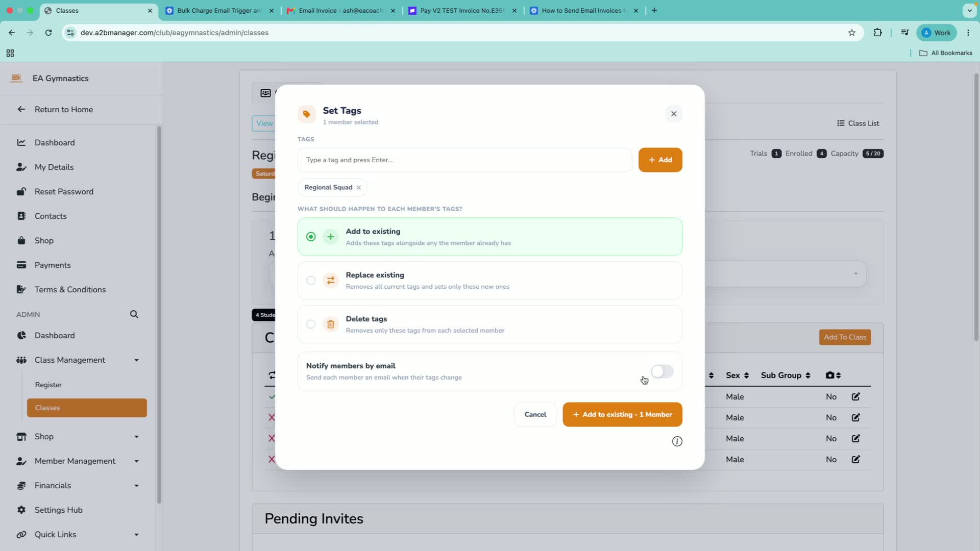Open Settings Hub in the sidebar
980x551 pixels.
click(x=58, y=510)
